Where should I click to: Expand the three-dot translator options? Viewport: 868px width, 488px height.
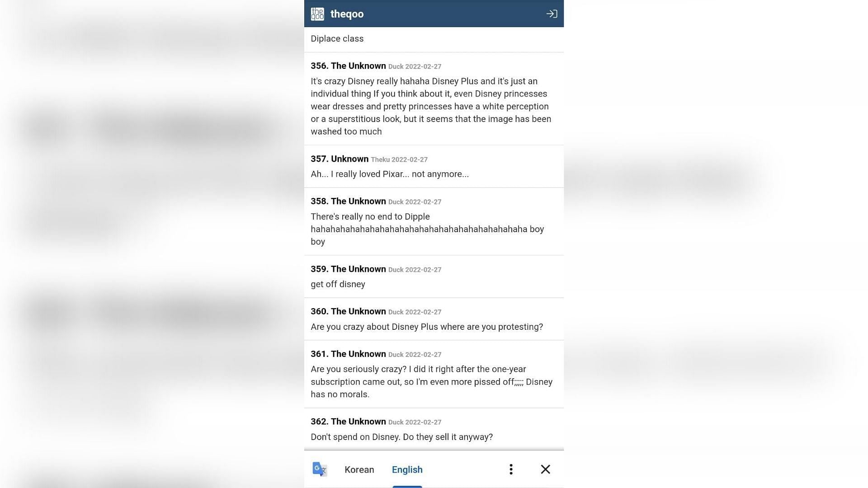(x=510, y=469)
